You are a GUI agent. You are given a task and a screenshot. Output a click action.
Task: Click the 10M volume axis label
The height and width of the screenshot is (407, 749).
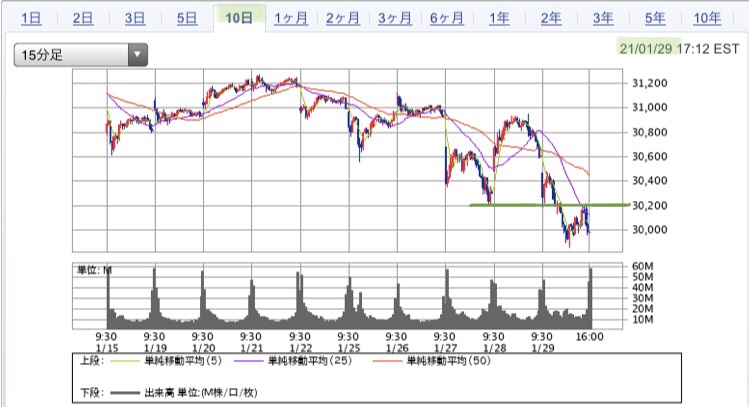(642, 320)
